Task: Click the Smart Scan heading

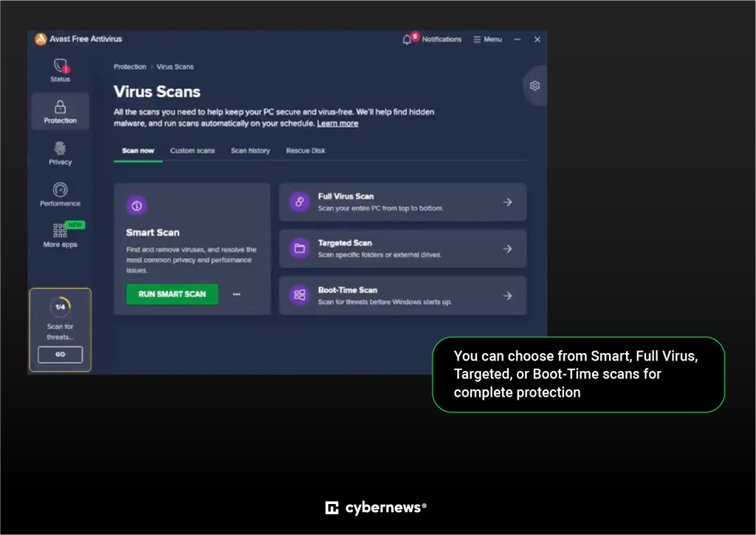Action: (153, 233)
